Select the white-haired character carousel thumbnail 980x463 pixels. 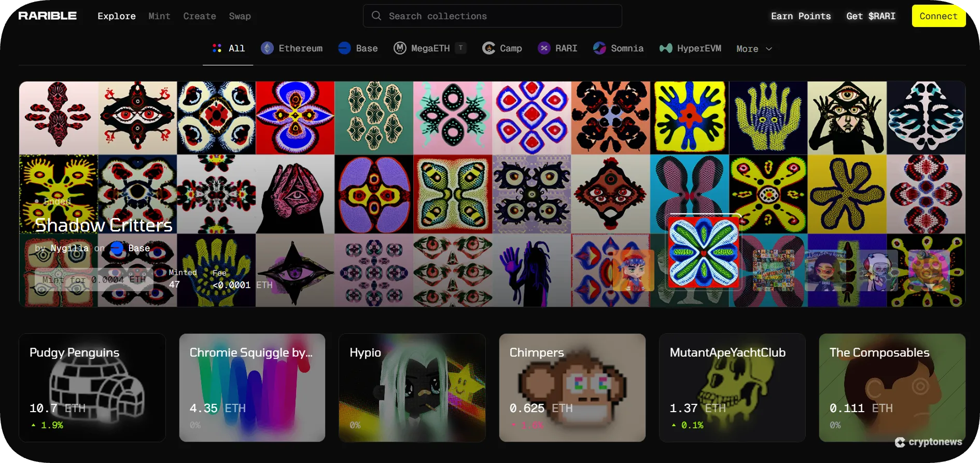(x=877, y=270)
